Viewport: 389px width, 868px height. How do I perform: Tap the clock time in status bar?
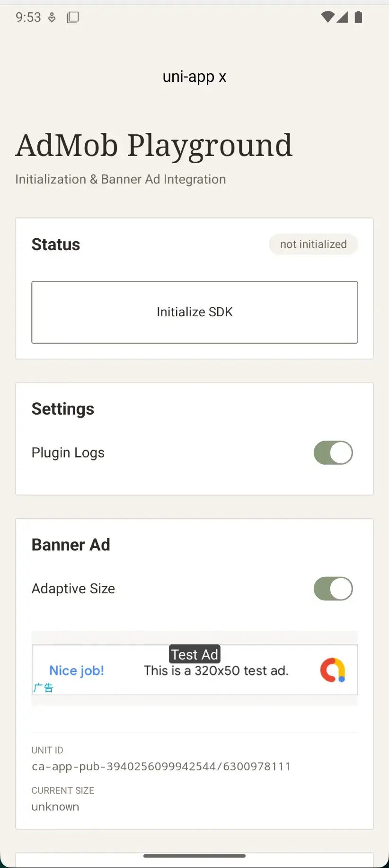[x=28, y=17]
